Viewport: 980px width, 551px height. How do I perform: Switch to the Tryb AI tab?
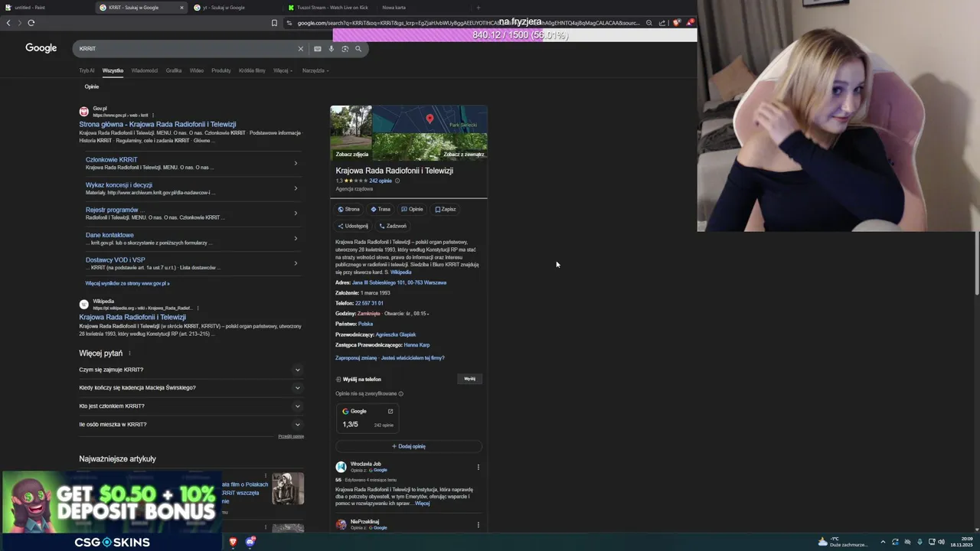[x=87, y=70]
